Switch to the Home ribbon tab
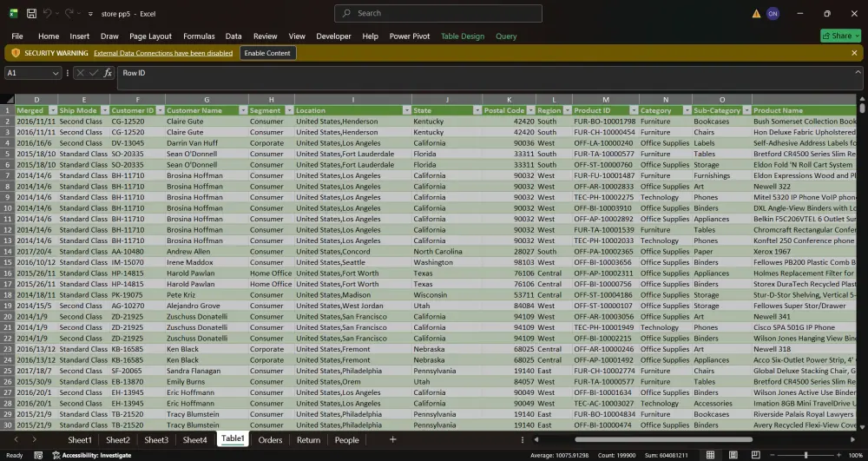 [49, 36]
